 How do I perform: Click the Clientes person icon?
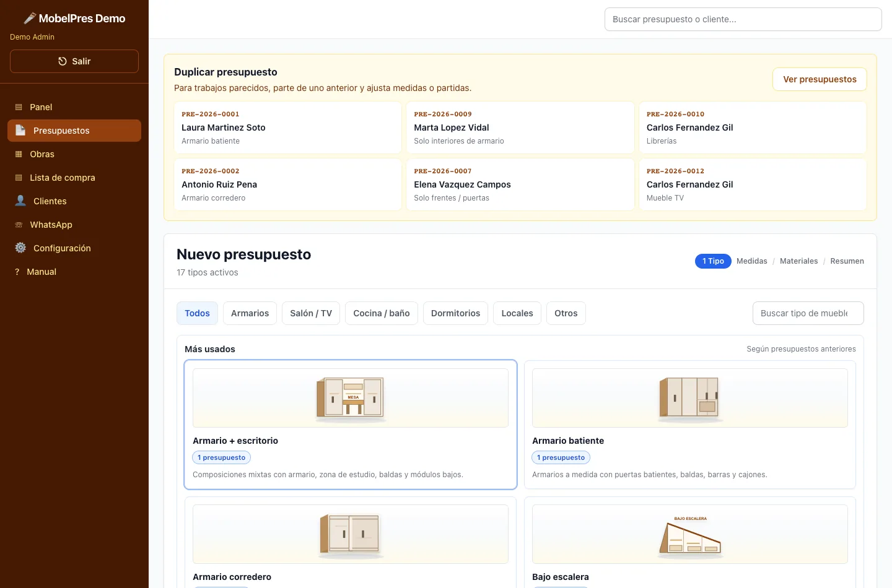(20, 201)
